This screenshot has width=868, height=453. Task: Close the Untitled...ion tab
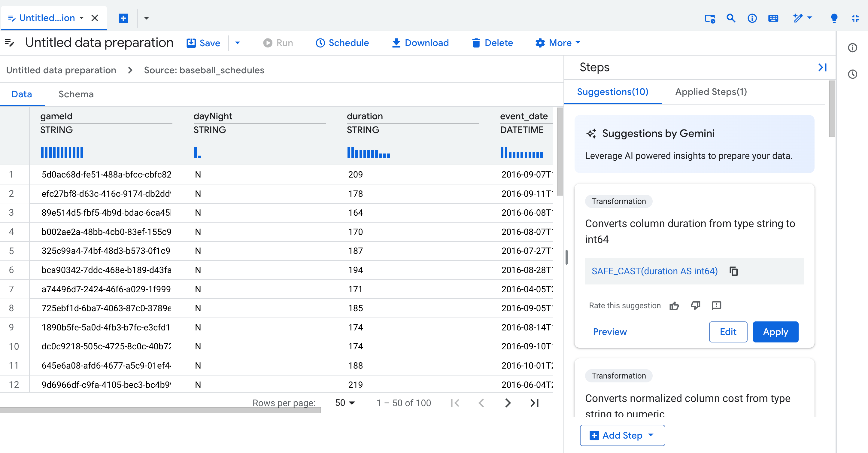95,18
